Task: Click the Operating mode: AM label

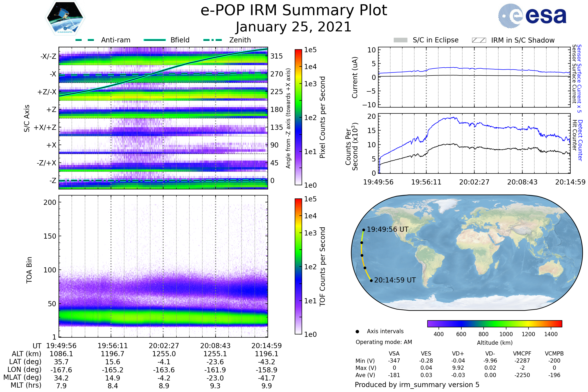Action: [x=384, y=342]
